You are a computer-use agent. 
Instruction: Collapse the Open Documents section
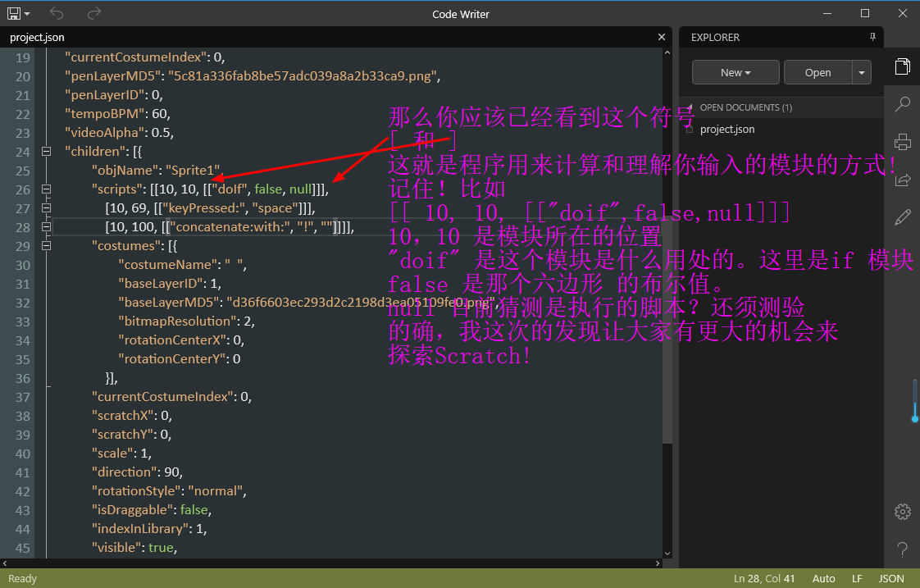click(x=690, y=107)
